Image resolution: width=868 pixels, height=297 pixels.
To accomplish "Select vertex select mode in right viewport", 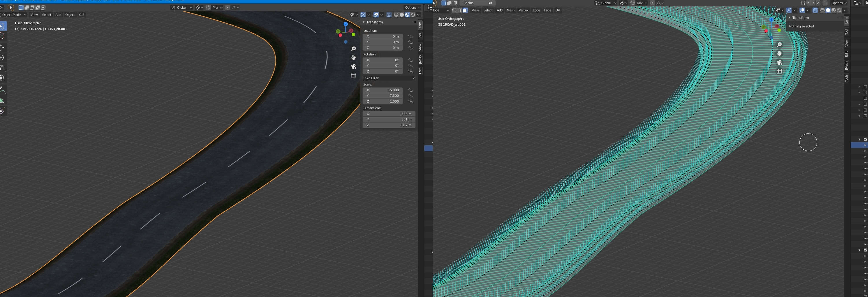I will pos(454,10).
